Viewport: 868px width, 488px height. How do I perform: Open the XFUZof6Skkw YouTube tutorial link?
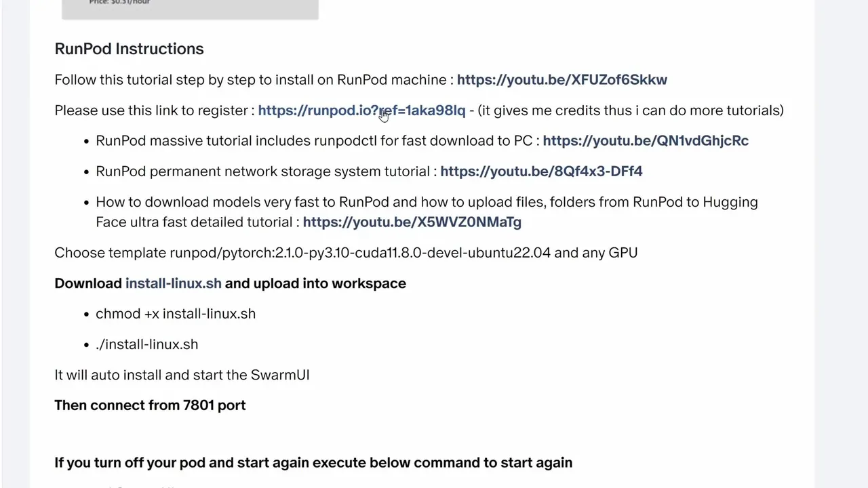(x=561, y=80)
